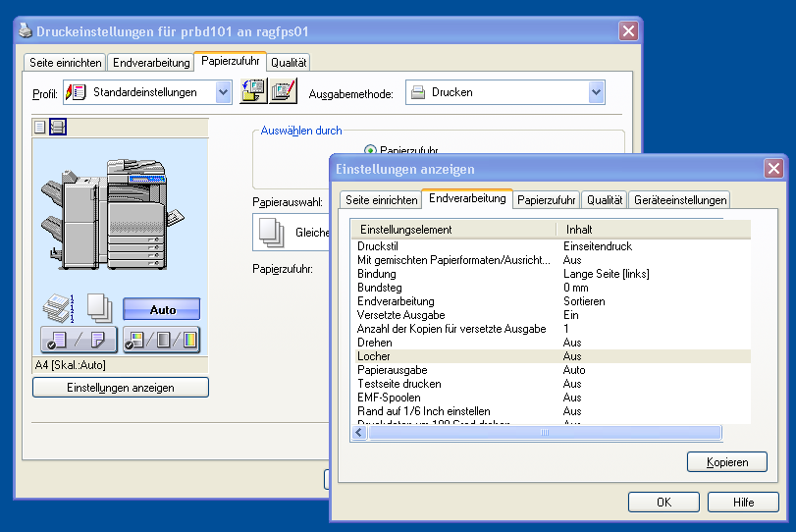Open the Ausgabemethode dropdown arrow
The width and height of the screenshot is (796, 532).
[x=596, y=92]
